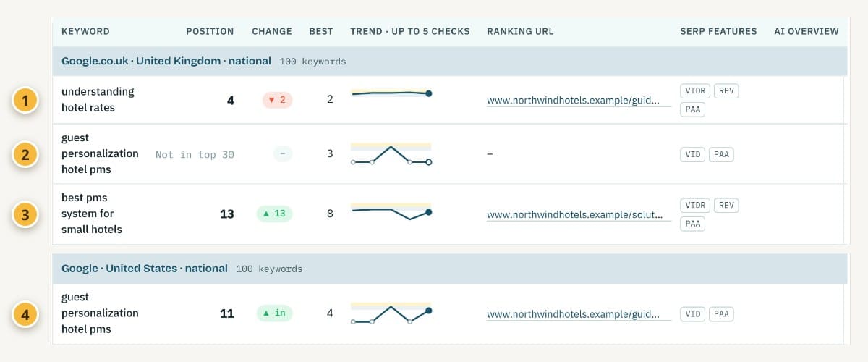Click the red down 2 change badge
Screen dimensions: 868x362
click(277, 100)
